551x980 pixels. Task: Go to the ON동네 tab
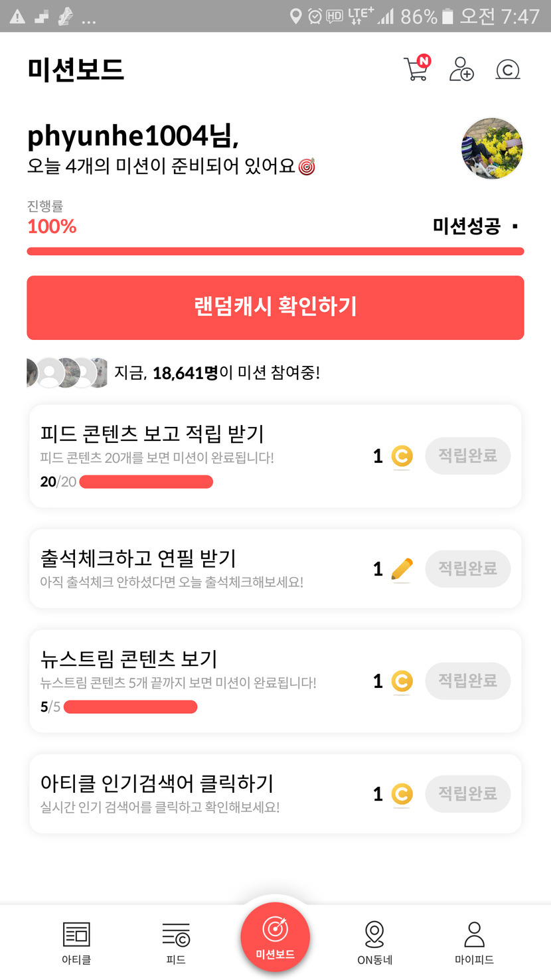tap(374, 942)
